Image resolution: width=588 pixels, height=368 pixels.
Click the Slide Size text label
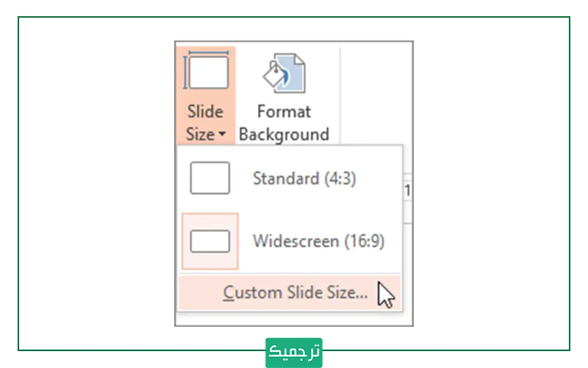pyautogui.click(x=205, y=123)
